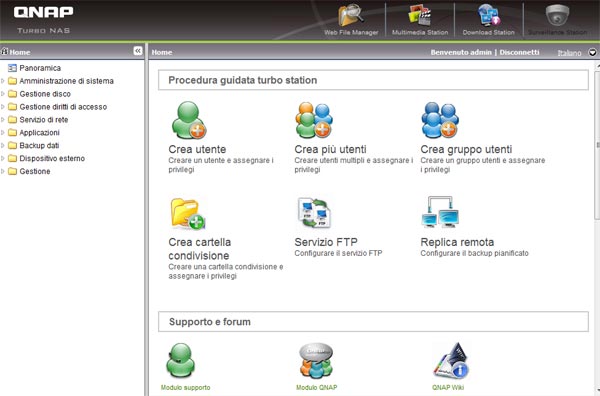Click the Modulo supporto label
This screenshot has width=600, height=396.
click(x=185, y=387)
